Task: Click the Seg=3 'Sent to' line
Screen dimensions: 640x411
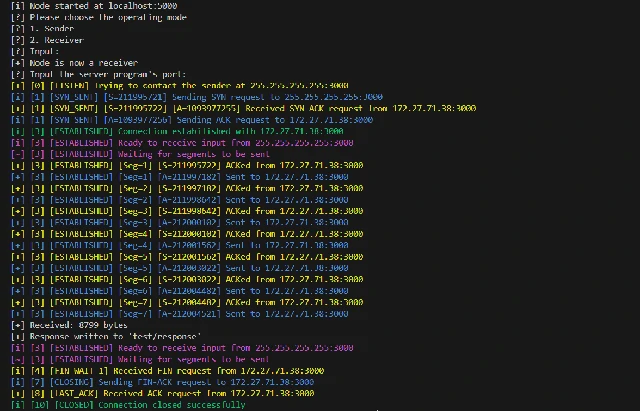Action: [180, 222]
